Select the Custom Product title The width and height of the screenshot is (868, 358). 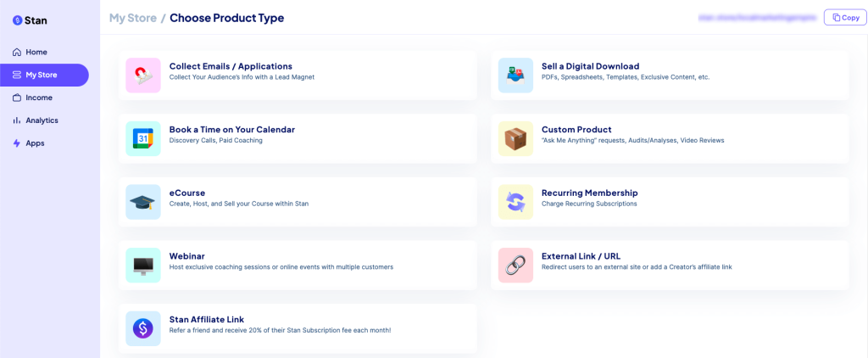(x=576, y=129)
